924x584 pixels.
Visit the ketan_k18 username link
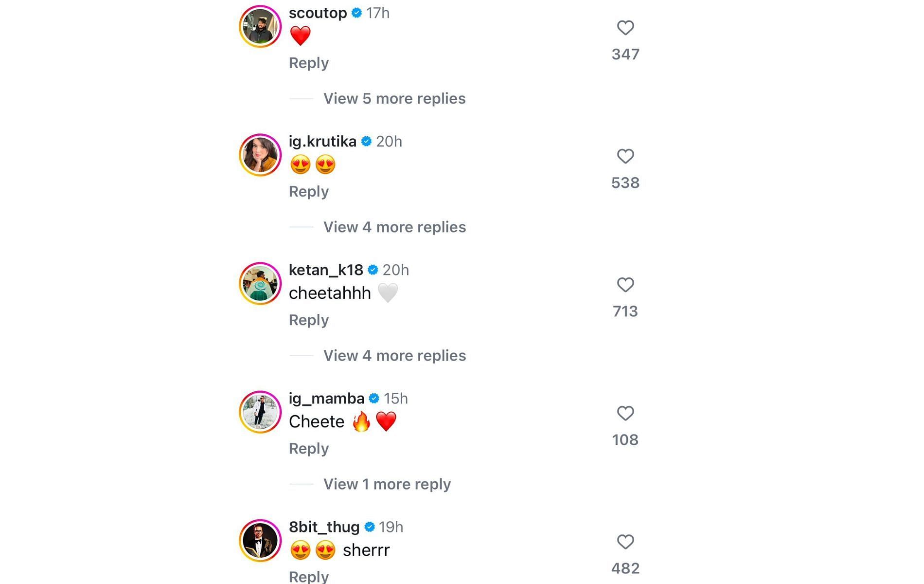(x=326, y=270)
